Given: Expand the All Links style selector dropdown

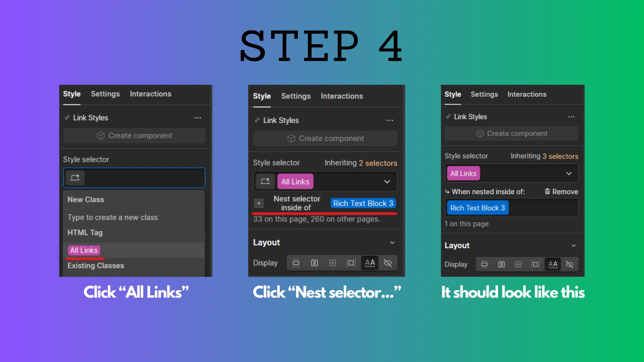Looking at the screenshot, I should coord(570,173).
